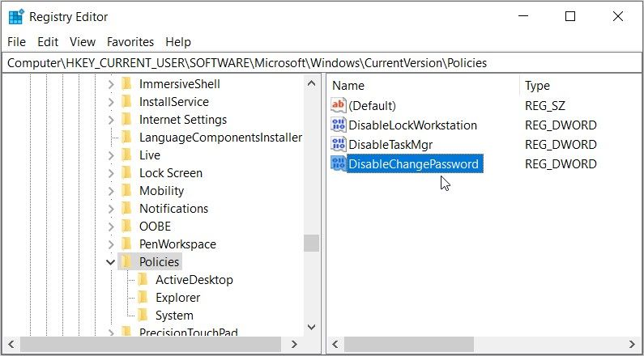Click the Notifications folder icon
Viewport: 644px width, 356px height.
(126, 209)
